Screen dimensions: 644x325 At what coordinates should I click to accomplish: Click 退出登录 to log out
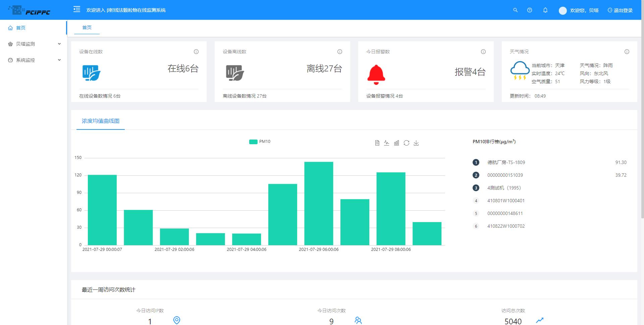pos(620,10)
